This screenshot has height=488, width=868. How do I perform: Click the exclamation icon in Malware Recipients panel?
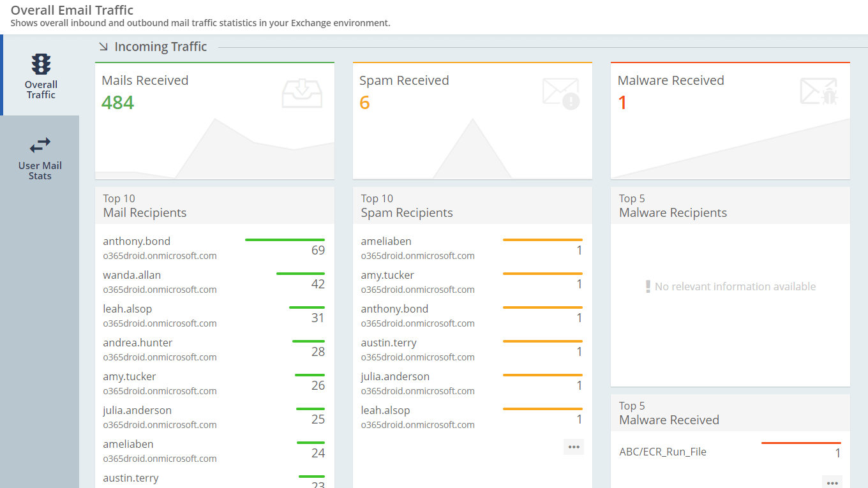(x=648, y=286)
